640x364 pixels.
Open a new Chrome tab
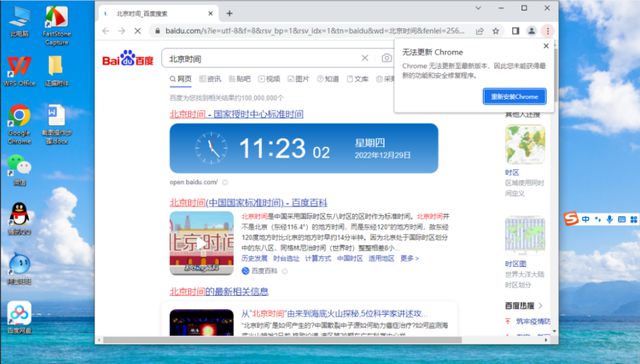229,13
